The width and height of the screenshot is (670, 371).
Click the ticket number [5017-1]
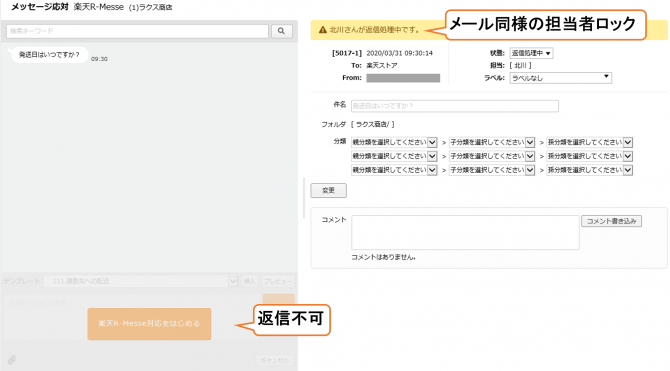(x=347, y=53)
